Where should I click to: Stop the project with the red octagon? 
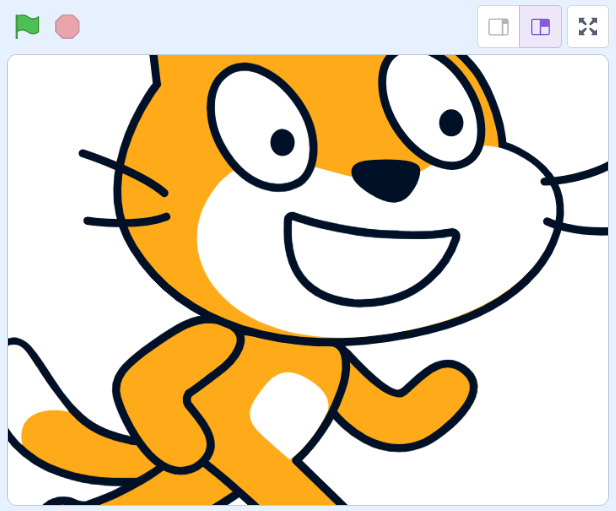pyautogui.click(x=67, y=27)
